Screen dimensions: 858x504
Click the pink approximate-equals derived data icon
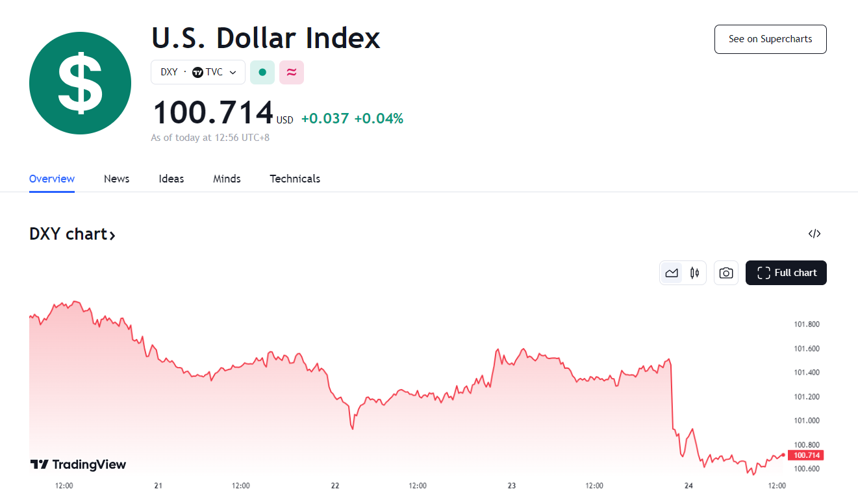292,72
